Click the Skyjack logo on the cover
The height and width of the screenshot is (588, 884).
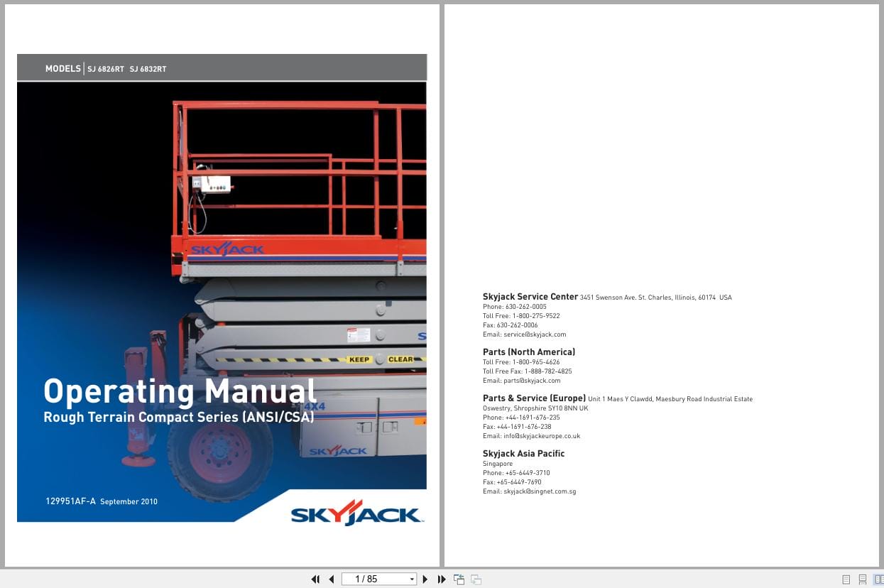click(355, 514)
